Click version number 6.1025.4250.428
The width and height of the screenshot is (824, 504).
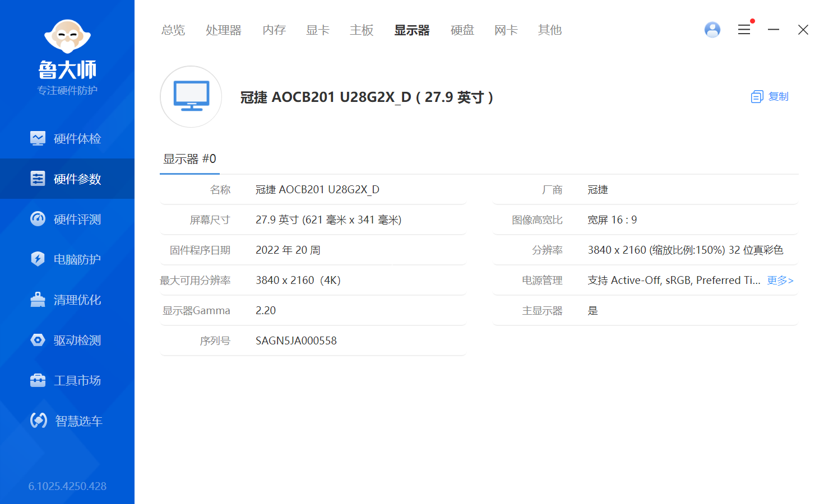[x=67, y=486]
